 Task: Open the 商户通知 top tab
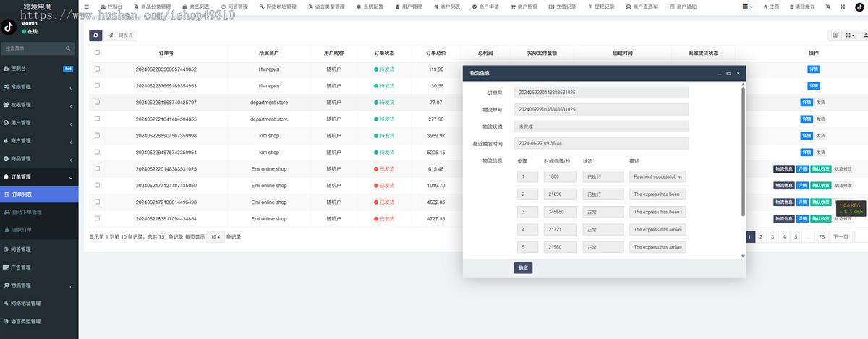tap(683, 7)
